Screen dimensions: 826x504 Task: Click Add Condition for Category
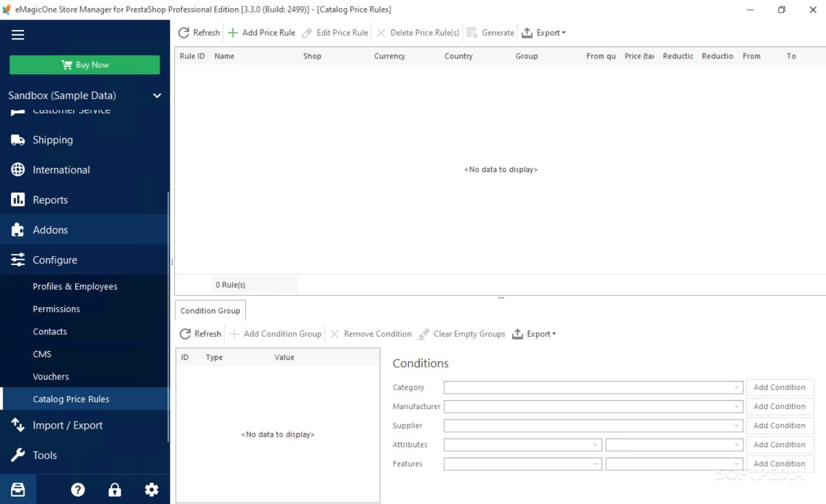780,387
